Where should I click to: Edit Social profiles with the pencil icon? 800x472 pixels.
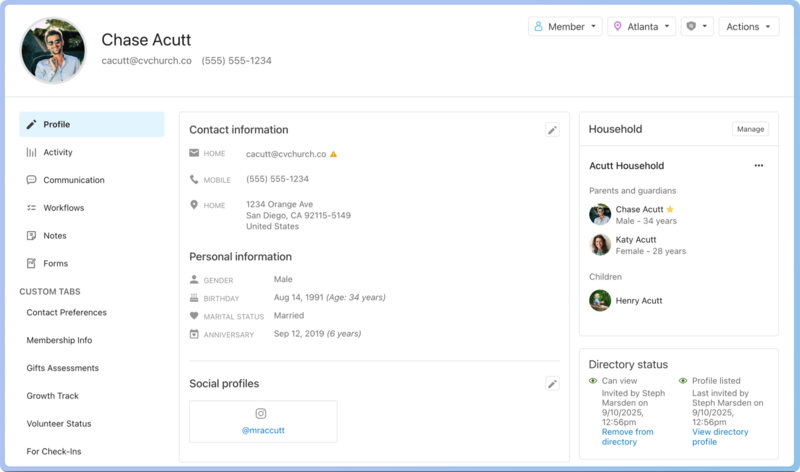552,384
